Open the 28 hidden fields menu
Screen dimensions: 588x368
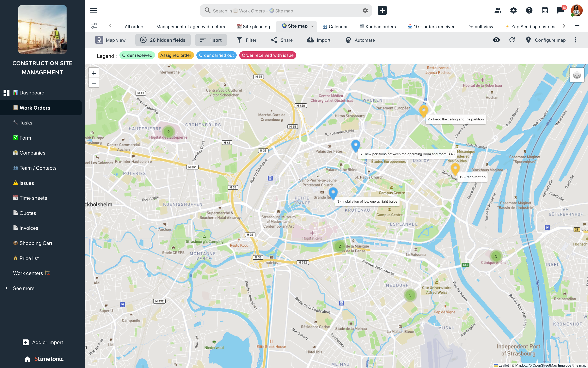163,40
